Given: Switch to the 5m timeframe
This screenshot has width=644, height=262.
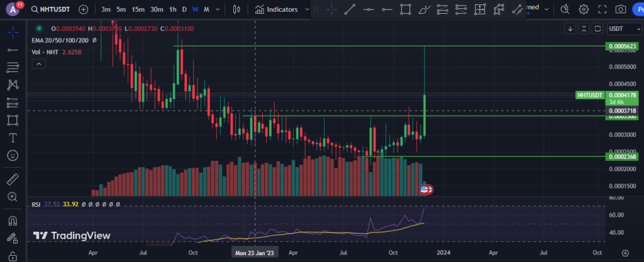Looking at the screenshot, I should [x=121, y=9].
